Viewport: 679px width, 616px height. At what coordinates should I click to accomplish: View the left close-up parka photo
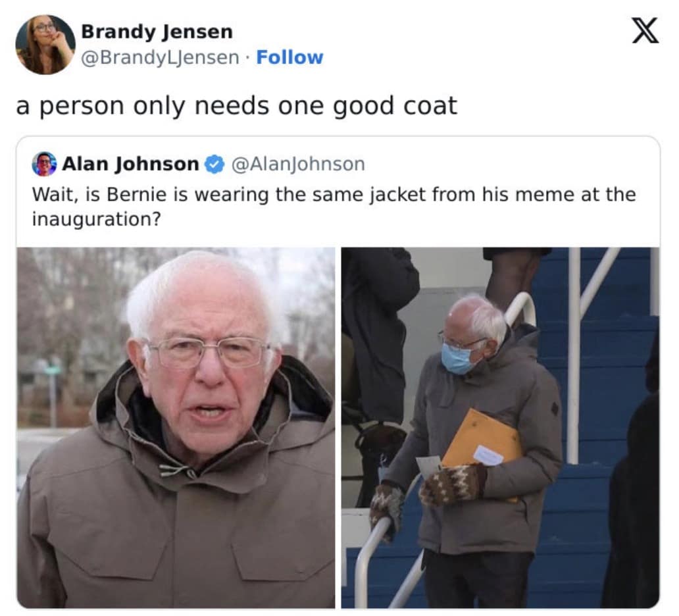(x=176, y=428)
